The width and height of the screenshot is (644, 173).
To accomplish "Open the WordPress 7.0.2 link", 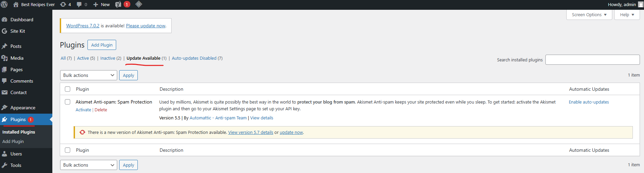I will (83, 26).
